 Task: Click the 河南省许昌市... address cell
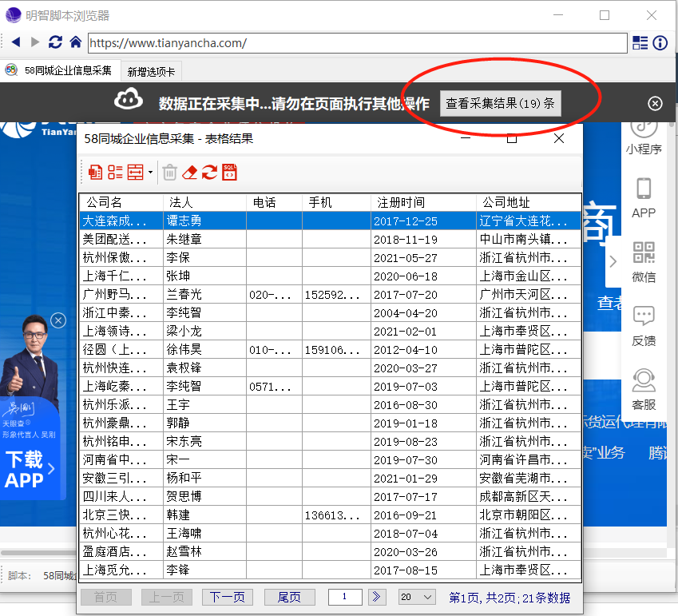pos(529,460)
